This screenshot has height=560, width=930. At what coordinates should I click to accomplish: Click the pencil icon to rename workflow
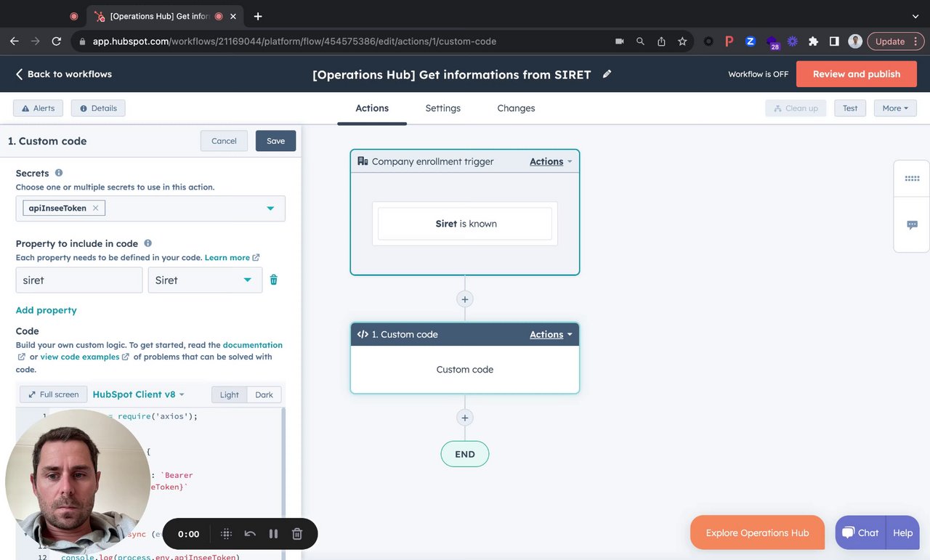click(x=607, y=74)
